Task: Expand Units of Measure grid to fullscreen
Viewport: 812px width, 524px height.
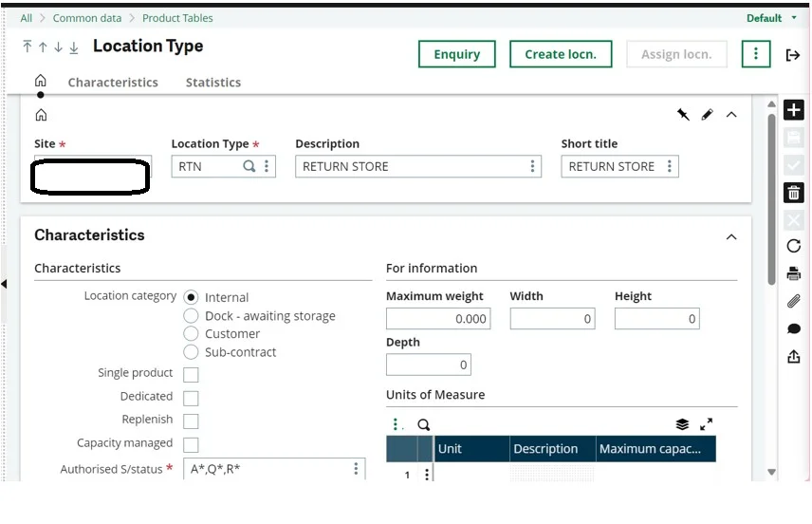Action: [706, 424]
